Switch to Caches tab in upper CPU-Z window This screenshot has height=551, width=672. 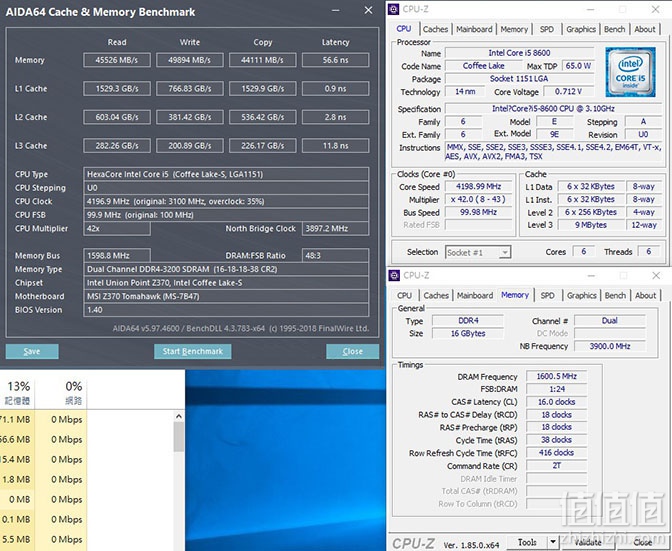(x=435, y=29)
